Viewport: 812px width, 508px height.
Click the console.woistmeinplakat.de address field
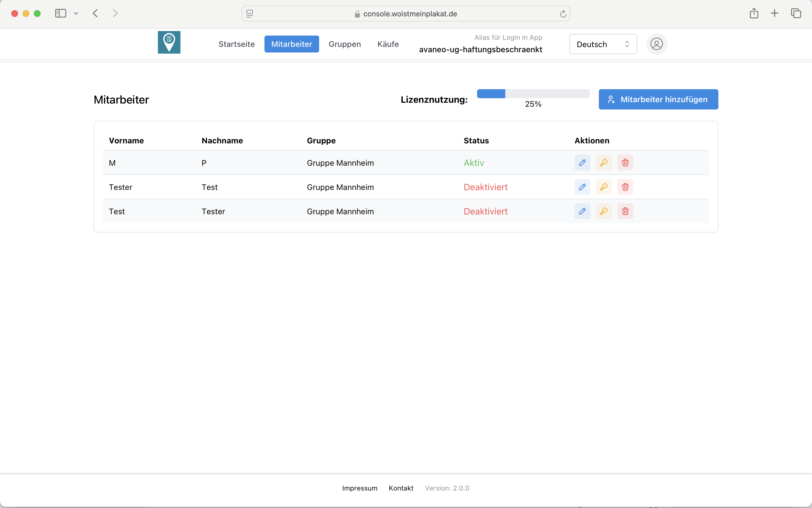(406, 14)
